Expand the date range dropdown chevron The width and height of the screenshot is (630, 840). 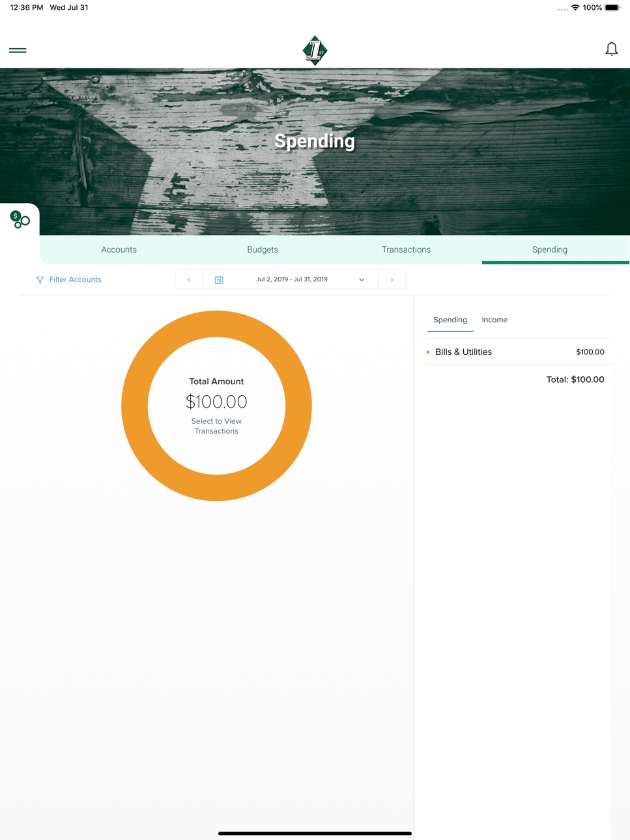tap(362, 280)
